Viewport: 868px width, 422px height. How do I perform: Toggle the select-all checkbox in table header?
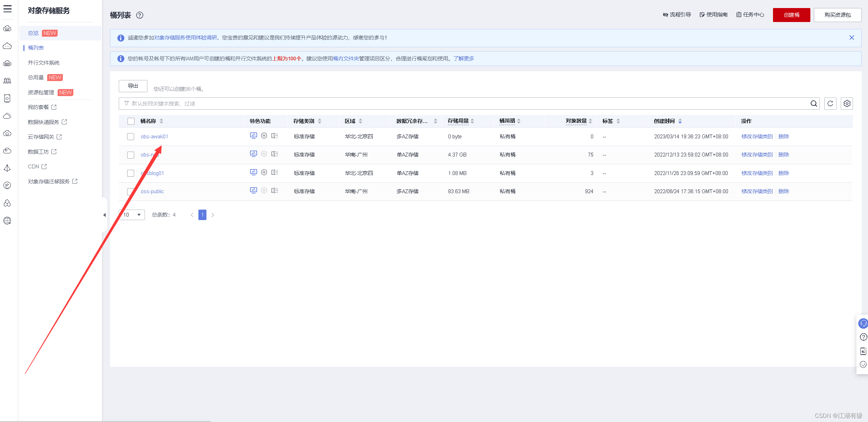point(131,121)
